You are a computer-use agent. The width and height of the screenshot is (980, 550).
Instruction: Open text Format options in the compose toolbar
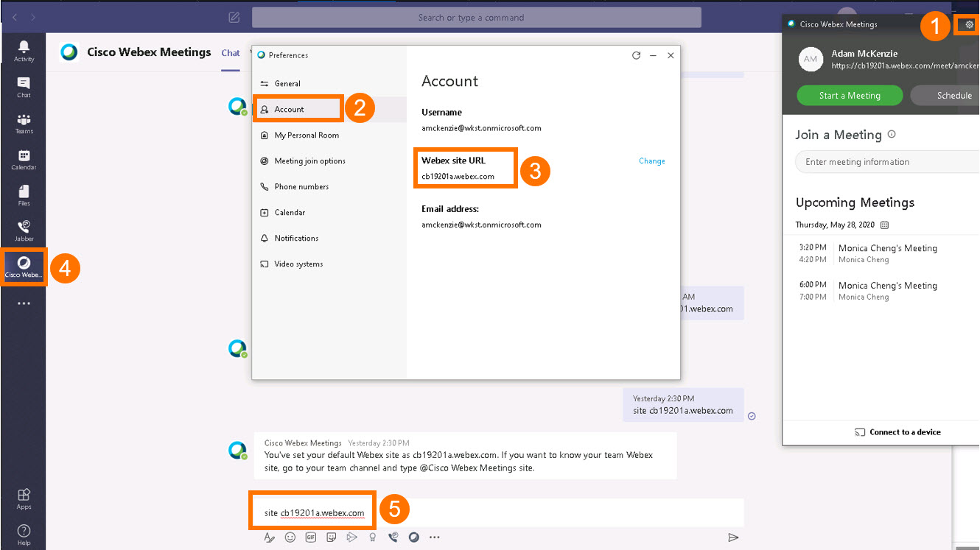[270, 537]
